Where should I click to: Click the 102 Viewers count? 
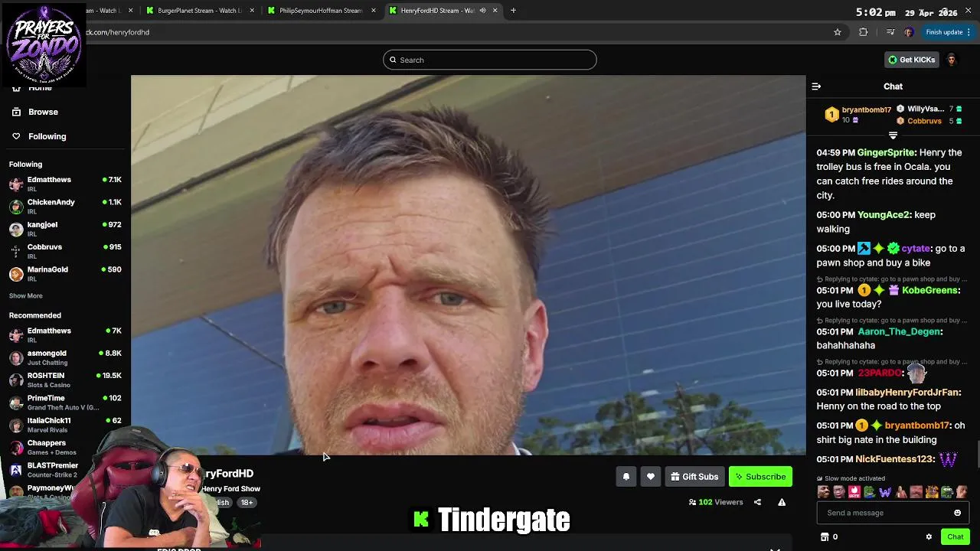[716, 502]
